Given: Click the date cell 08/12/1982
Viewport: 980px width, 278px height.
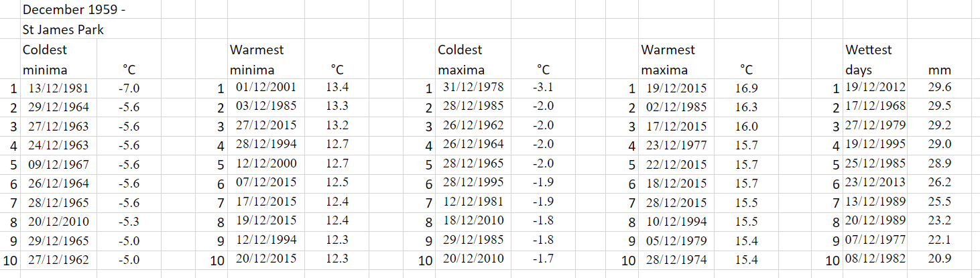Looking at the screenshot, I should [x=875, y=259].
